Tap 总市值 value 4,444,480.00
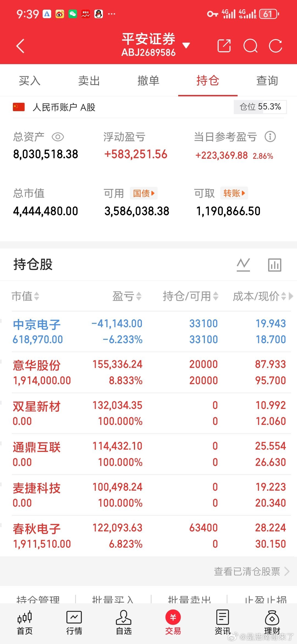Image resolution: width=297 pixels, height=644 pixels. [46, 211]
